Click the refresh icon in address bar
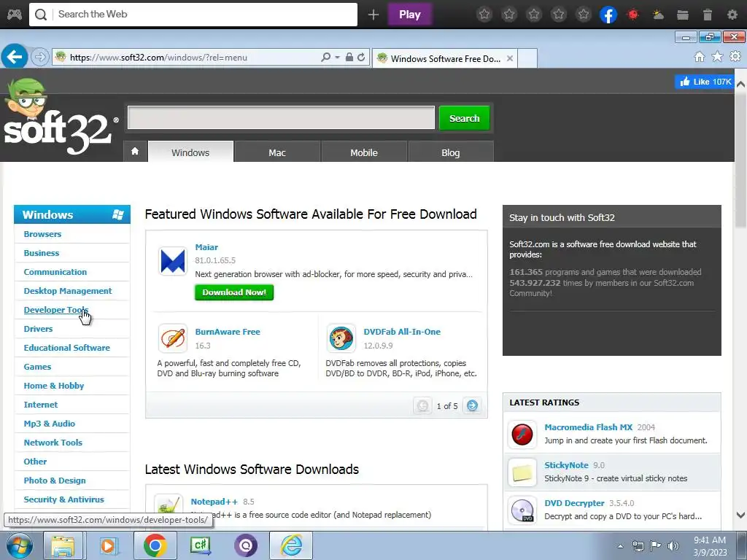The width and height of the screenshot is (747, 560). coord(361,57)
